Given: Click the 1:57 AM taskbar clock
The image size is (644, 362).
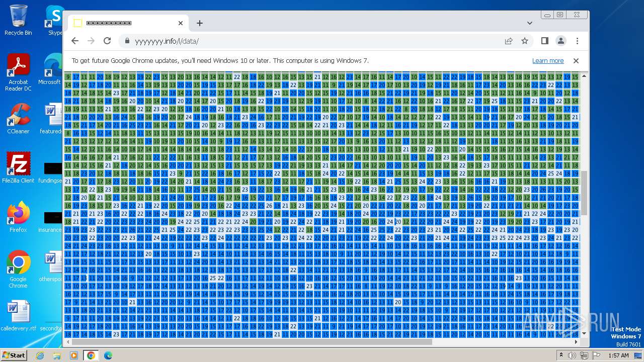Looking at the screenshot, I should pos(618,355).
